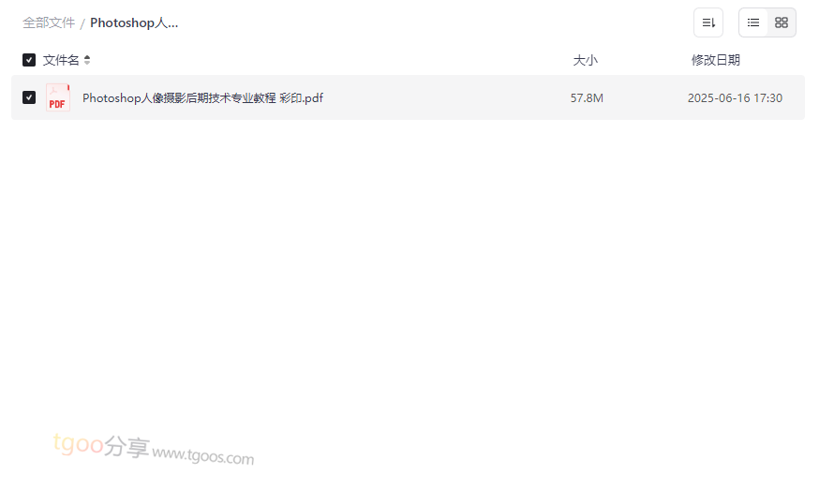Switch to list view layout
The image size is (819, 504).
click(753, 22)
